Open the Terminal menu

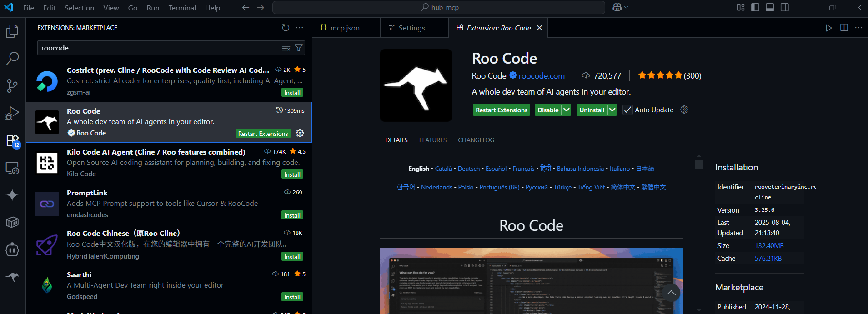182,8
